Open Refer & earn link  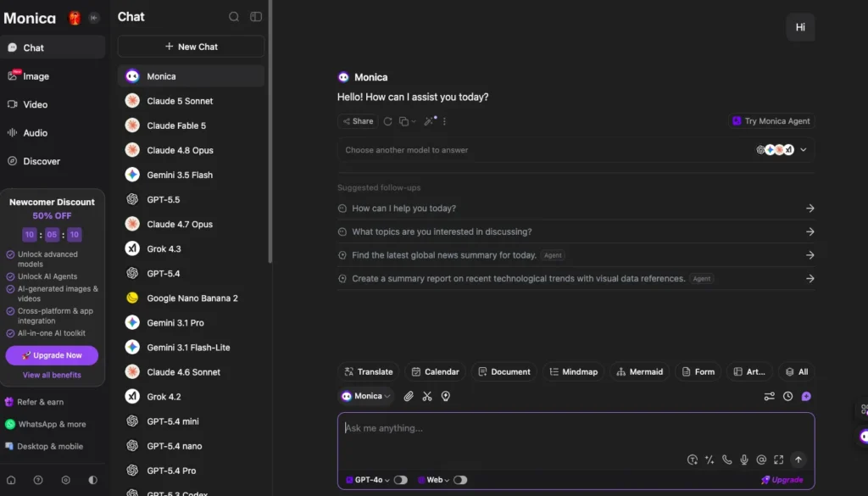tap(34, 402)
